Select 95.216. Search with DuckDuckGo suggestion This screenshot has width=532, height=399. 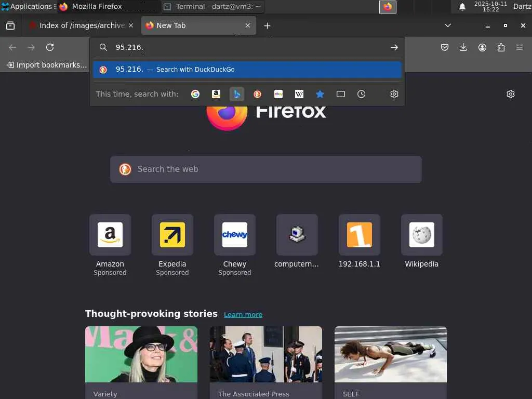click(247, 70)
